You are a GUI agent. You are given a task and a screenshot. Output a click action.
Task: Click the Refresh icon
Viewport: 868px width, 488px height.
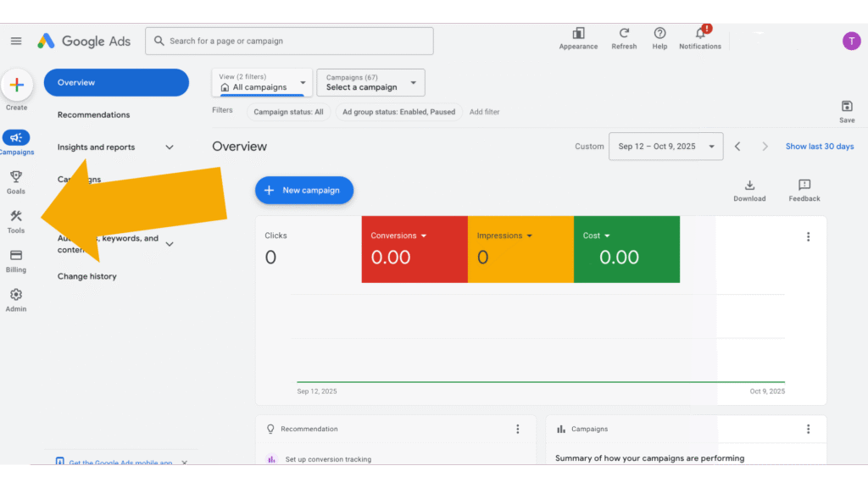(624, 34)
